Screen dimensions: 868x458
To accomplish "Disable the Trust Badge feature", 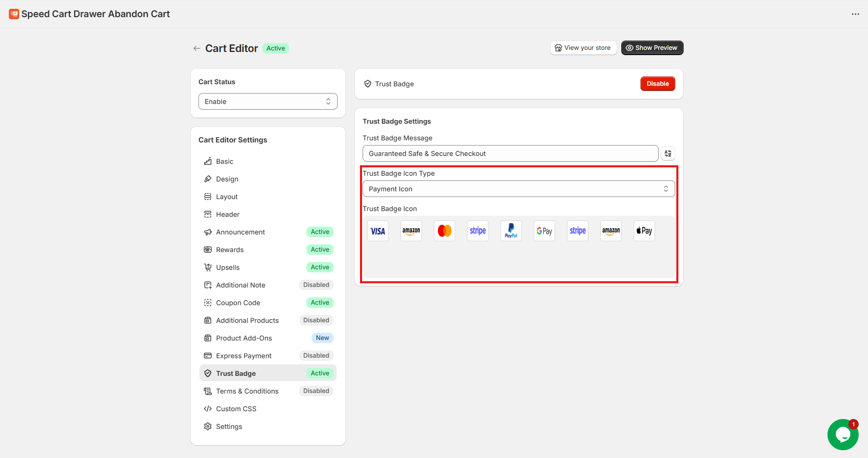I will click(657, 84).
